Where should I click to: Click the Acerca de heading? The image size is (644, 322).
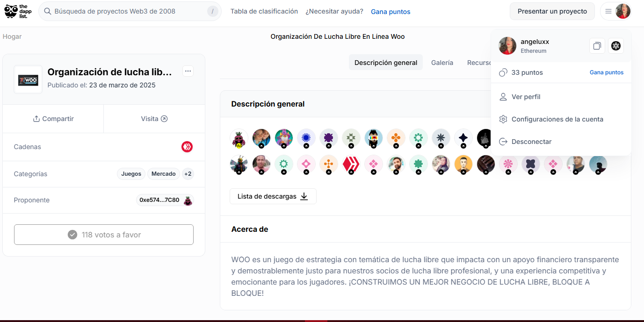click(250, 229)
